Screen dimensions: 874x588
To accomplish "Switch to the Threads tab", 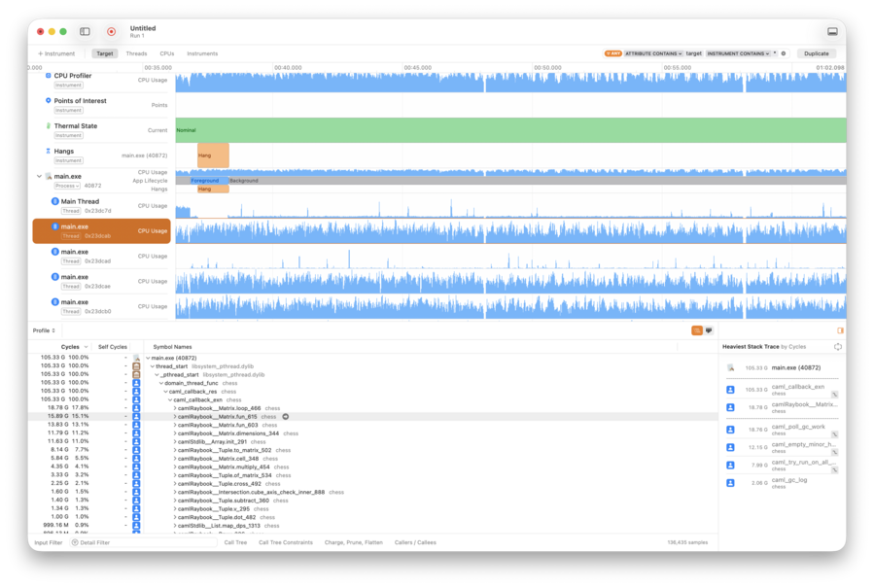I will (x=136, y=53).
